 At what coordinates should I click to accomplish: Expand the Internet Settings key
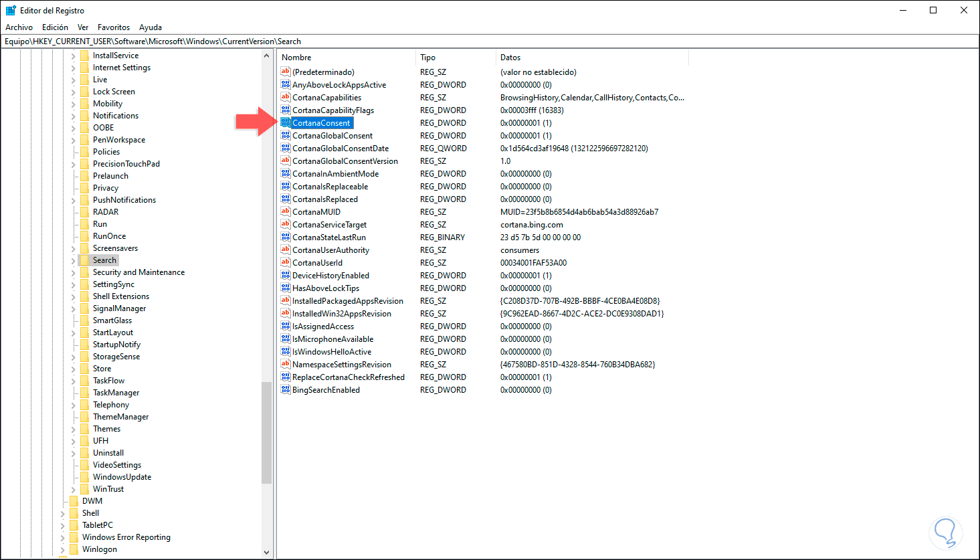pos(74,68)
